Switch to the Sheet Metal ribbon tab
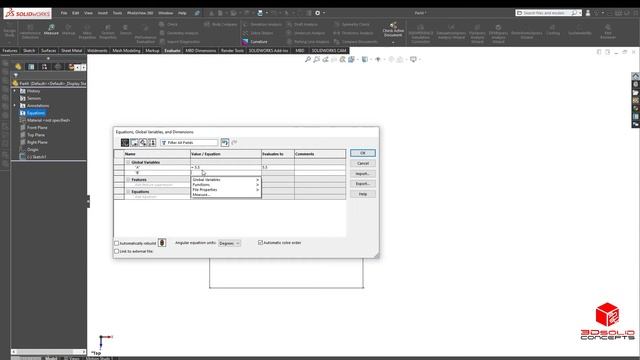 (x=71, y=51)
